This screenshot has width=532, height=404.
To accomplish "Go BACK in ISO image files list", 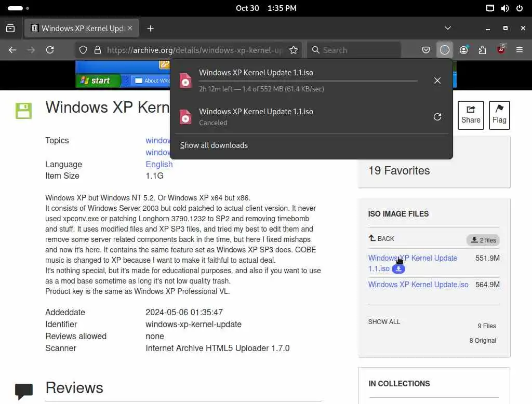I will (381, 238).
